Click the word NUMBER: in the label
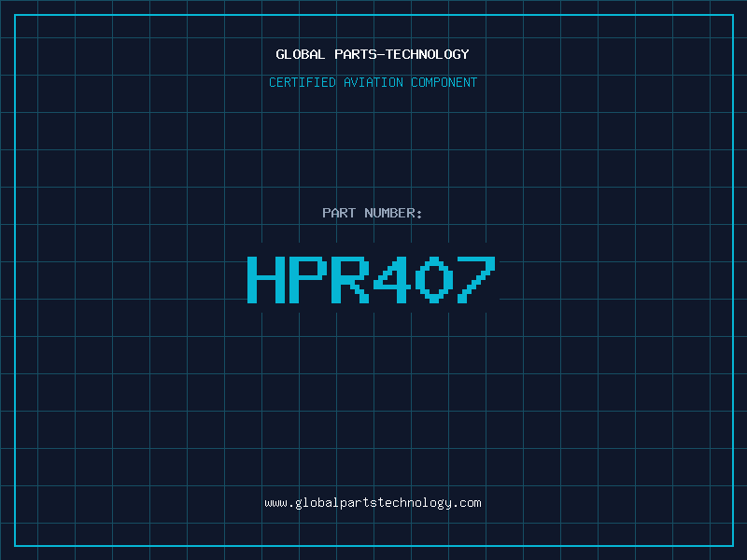 392,213
